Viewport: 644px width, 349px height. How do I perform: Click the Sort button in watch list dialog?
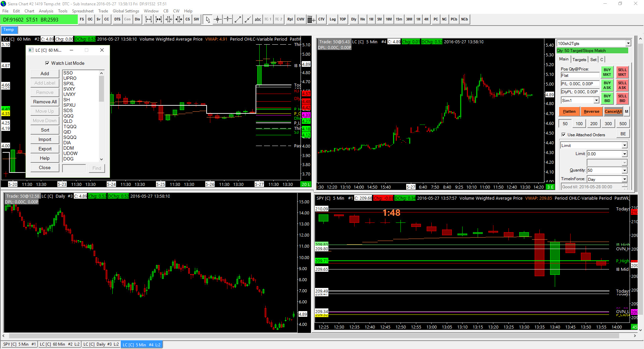(x=45, y=130)
